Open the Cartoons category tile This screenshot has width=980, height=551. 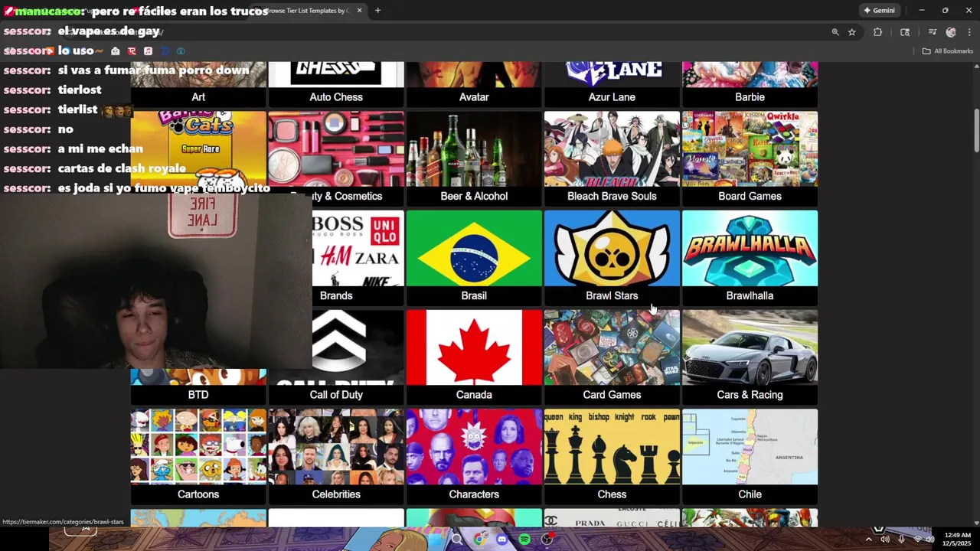coord(198,457)
